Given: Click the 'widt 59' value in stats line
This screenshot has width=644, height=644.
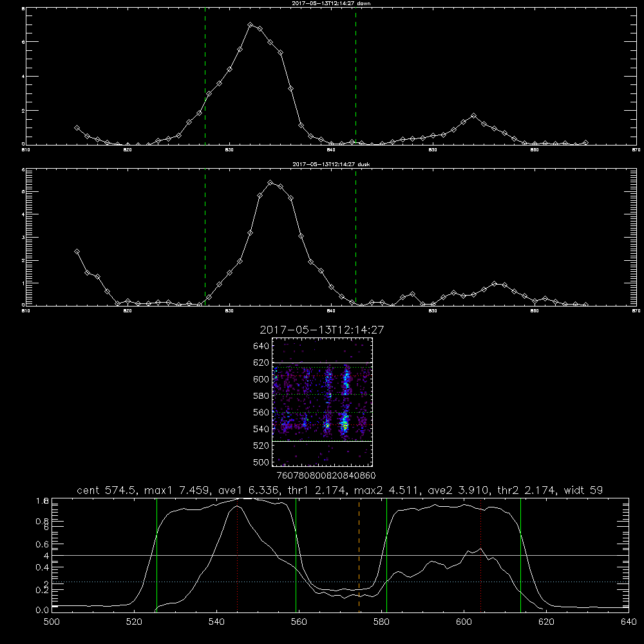Looking at the screenshot, I should 583,490.
